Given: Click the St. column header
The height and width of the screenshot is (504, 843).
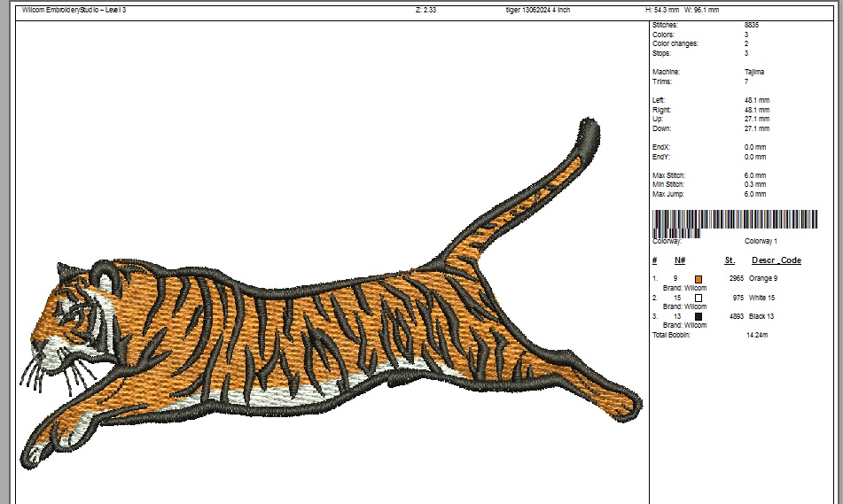Looking at the screenshot, I should (730, 260).
